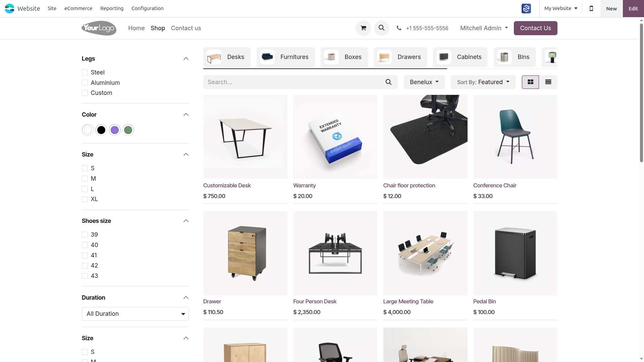The width and height of the screenshot is (644, 362).
Task: Switch to grid view layout
Action: pyautogui.click(x=530, y=82)
